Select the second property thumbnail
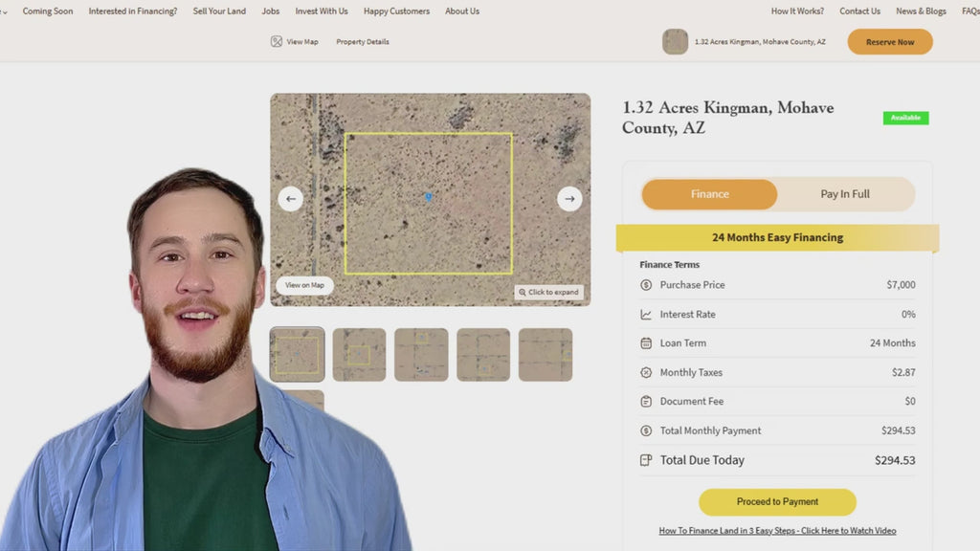 pyautogui.click(x=359, y=355)
